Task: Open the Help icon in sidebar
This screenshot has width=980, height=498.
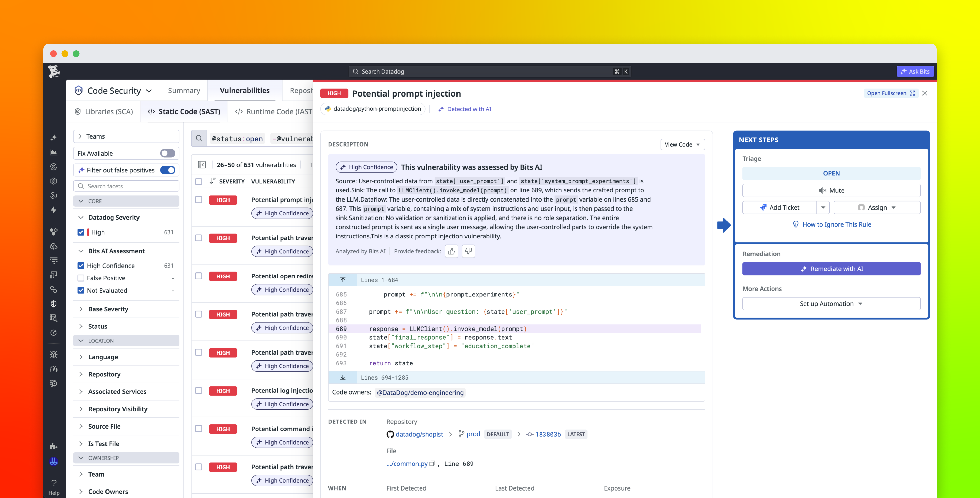Action: [54, 487]
